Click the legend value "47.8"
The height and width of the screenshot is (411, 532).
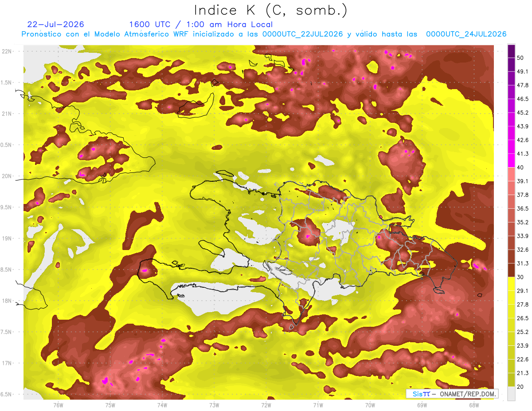[x=522, y=85]
